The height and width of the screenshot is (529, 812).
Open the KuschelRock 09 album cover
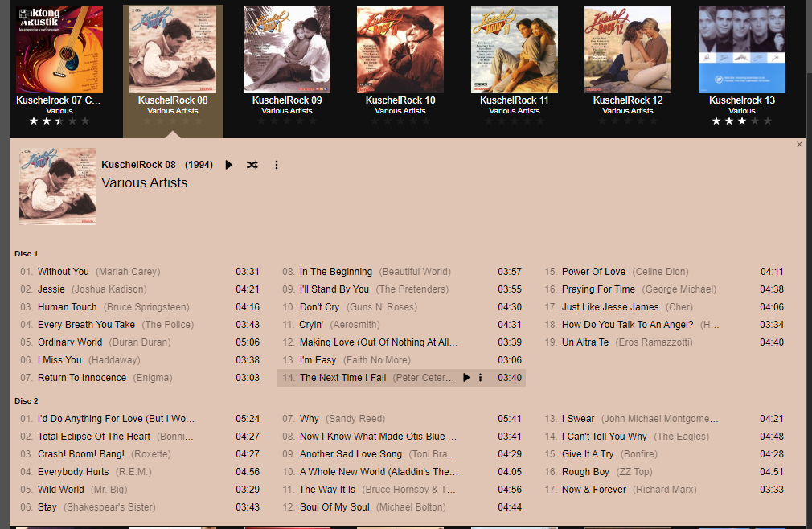287,50
